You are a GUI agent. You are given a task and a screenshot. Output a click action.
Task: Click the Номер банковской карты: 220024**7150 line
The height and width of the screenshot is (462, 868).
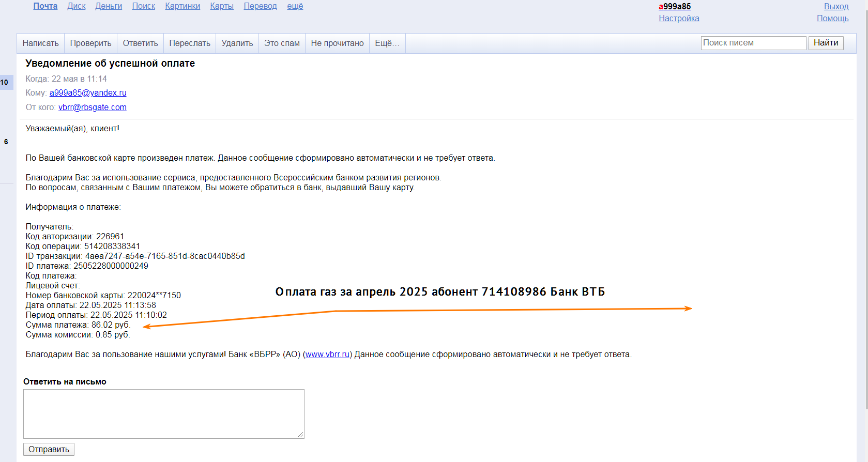(x=103, y=296)
